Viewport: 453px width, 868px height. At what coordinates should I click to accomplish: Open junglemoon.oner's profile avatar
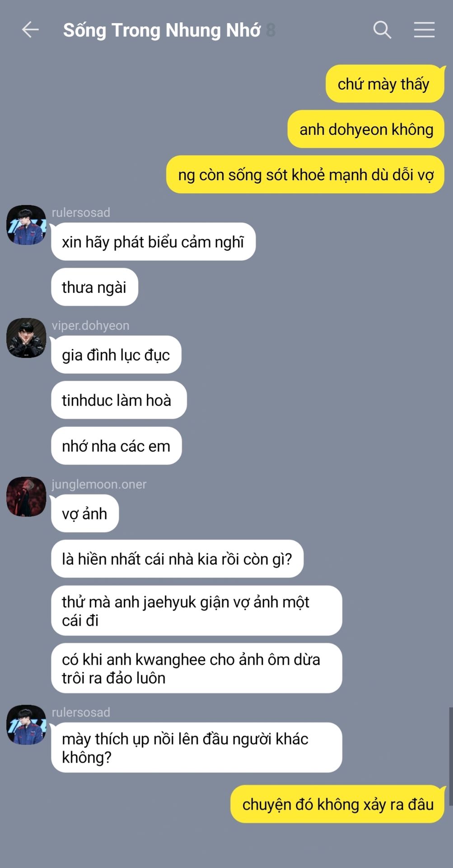(x=26, y=496)
